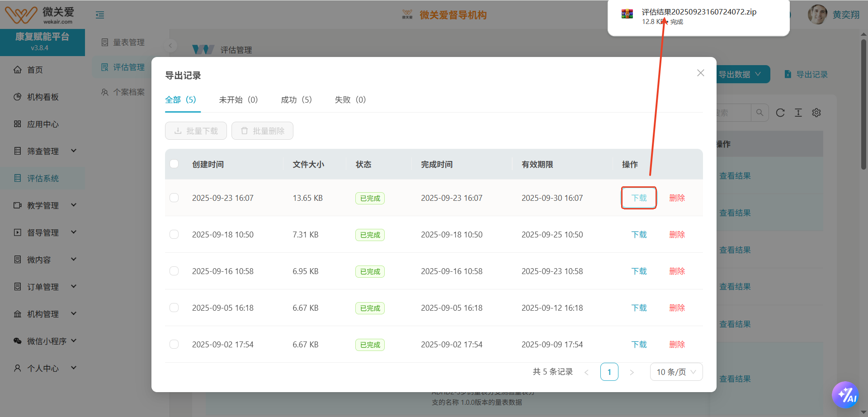Open the 10 条/页 page size dropdown
868x417 pixels.
(676, 372)
